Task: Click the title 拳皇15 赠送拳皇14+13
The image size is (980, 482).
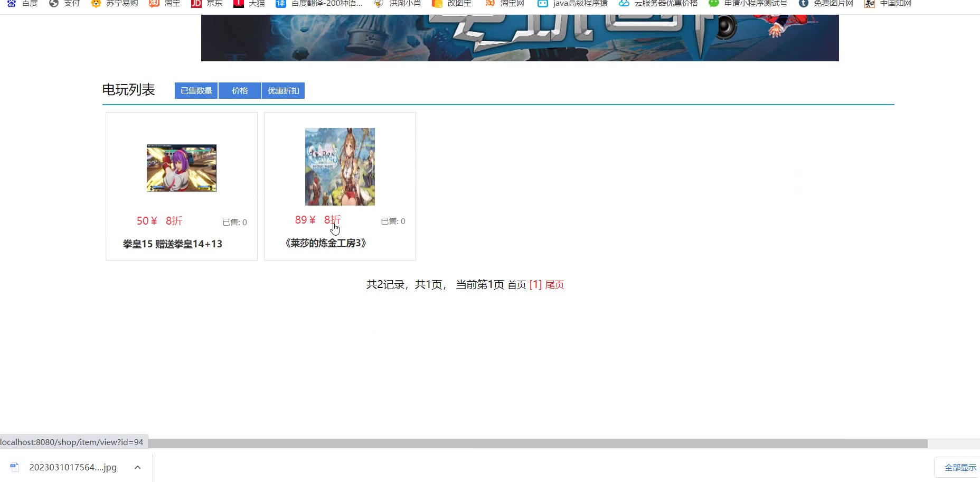Action: [173, 244]
